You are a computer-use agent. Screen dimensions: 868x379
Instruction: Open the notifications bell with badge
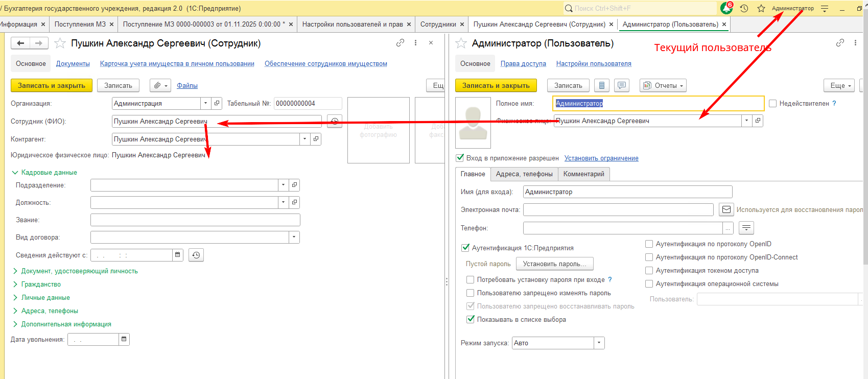(726, 8)
